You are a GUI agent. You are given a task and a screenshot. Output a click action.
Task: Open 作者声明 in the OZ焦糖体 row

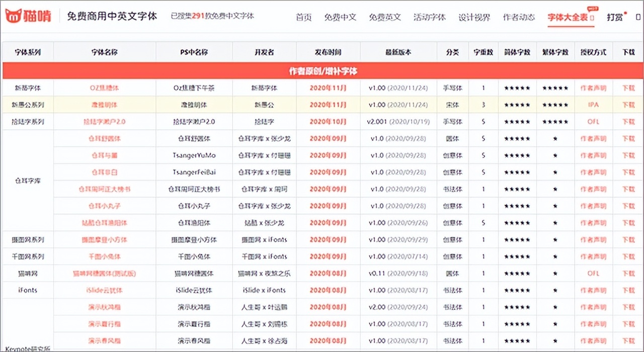[593, 88]
